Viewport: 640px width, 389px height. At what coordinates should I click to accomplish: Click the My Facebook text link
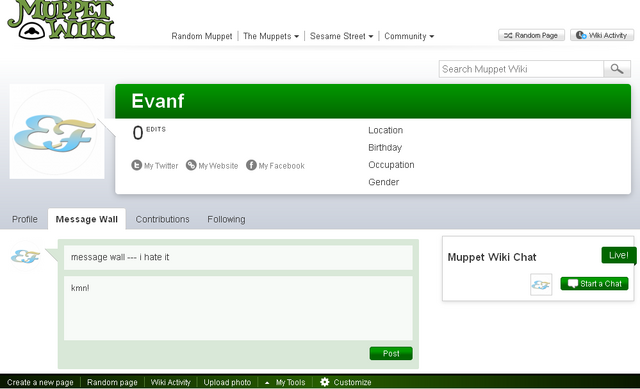(281, 166)
